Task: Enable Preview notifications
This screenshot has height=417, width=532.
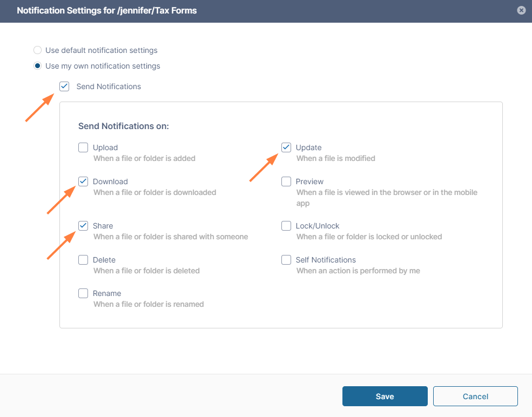Action: (286, 181)
